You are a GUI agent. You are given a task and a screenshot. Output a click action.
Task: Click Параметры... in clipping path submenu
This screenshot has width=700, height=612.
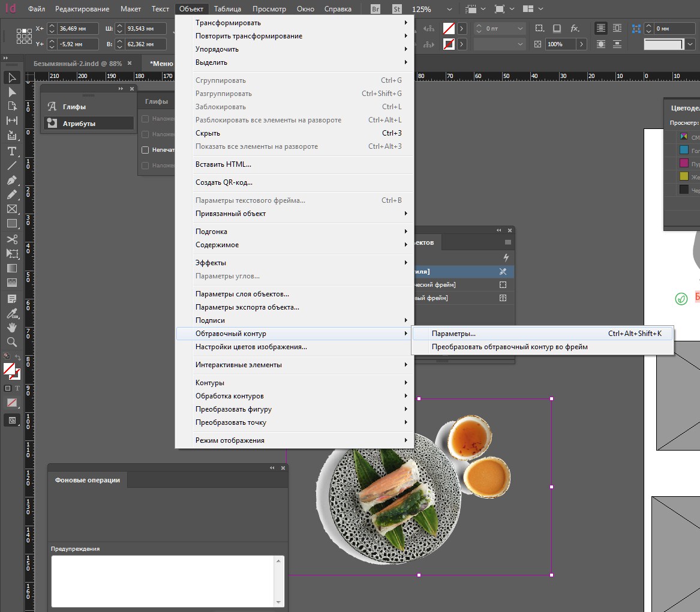tap(453, 334)
